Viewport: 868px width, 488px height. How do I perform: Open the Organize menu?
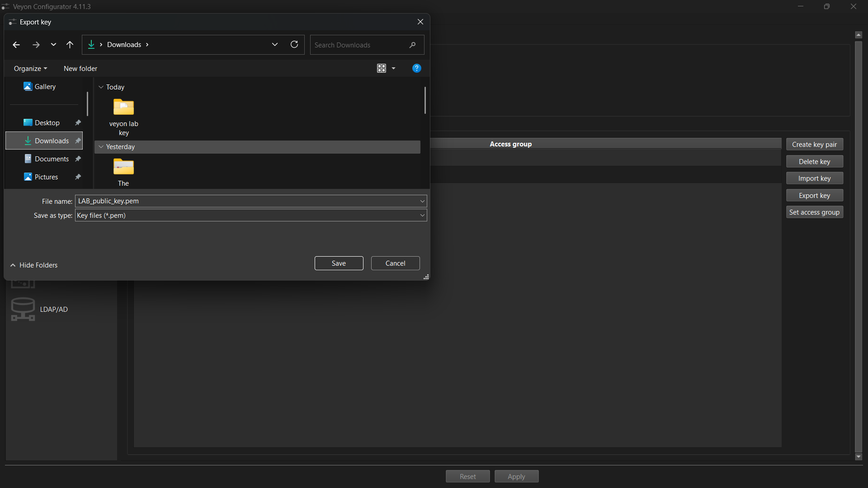click(x=30, y=69)
